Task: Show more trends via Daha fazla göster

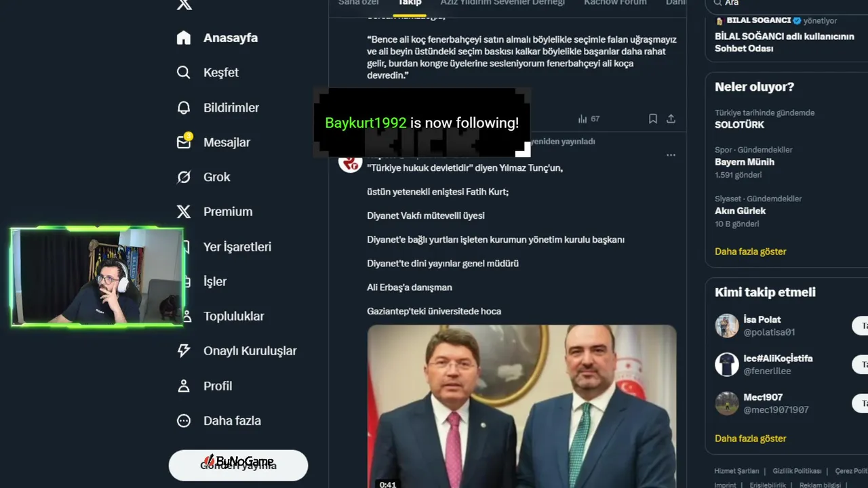Action: tap(750, 251)
